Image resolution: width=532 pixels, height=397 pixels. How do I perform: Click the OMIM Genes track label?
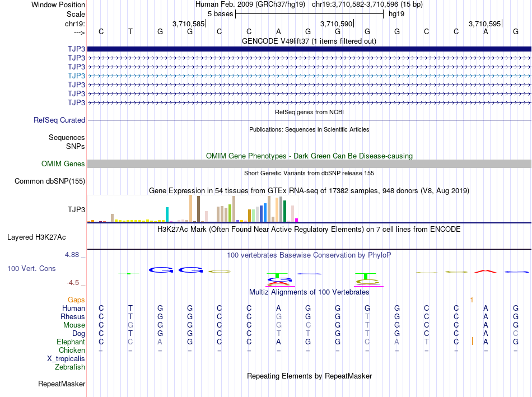(x=63, y=164)
